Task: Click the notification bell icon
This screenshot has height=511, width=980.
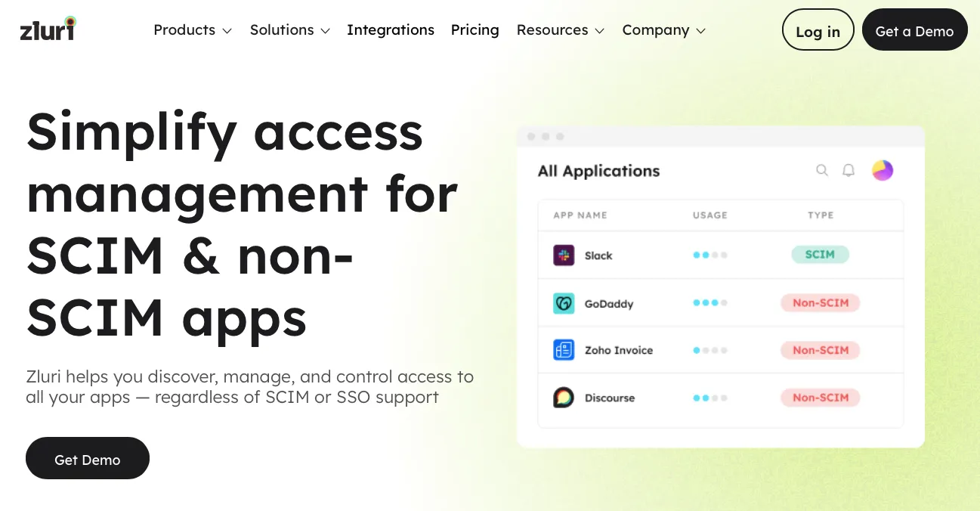Action: (x=849, y=171)
